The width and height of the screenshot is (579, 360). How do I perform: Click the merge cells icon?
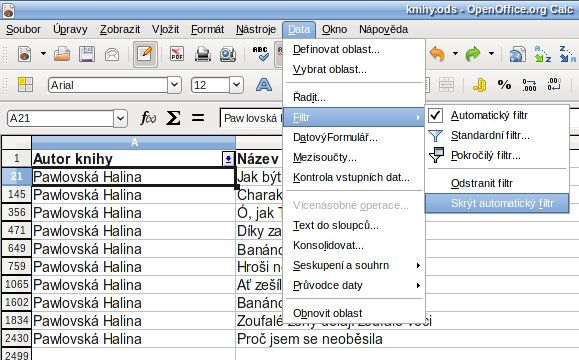(446, 85)
